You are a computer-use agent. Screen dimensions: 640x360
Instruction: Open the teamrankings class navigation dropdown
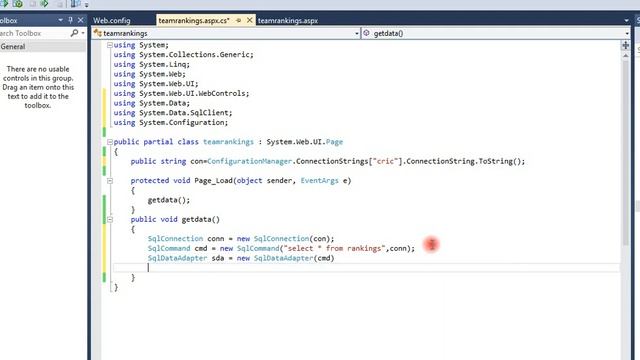coord(357,33)
